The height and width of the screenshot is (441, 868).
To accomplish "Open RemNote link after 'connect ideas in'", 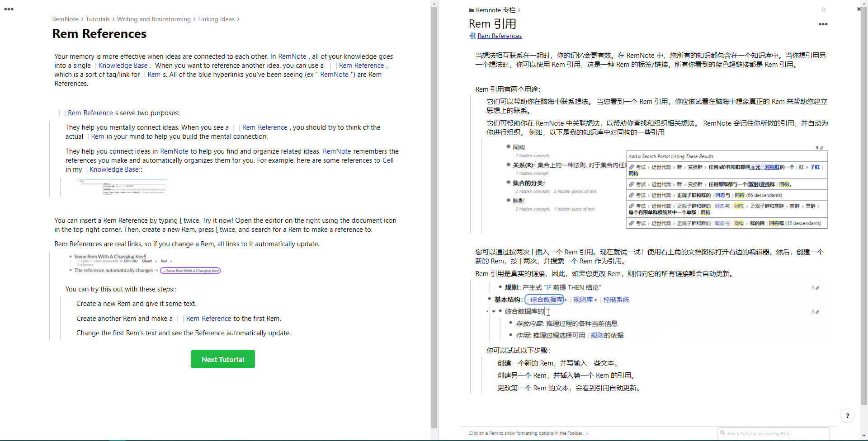I will click(x=174, y=151).
